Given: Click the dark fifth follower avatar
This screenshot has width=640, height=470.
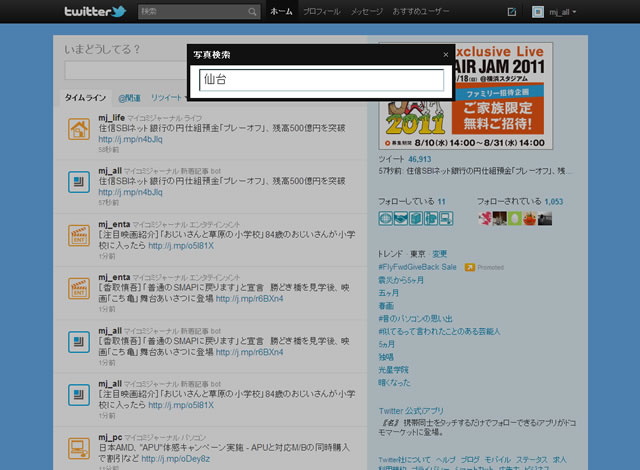Looking at the screenshot, I should click(545, 218).
